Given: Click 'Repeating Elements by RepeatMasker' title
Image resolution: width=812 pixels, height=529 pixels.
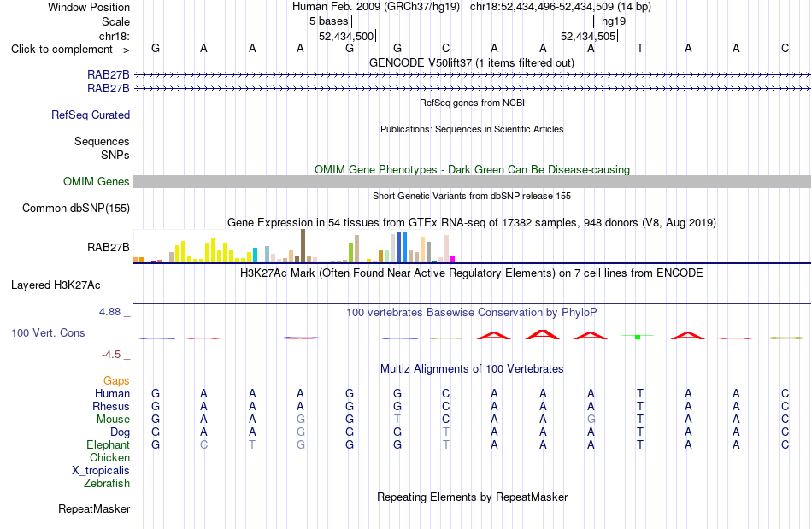Looking at the screenshot, I should (473, 497).
